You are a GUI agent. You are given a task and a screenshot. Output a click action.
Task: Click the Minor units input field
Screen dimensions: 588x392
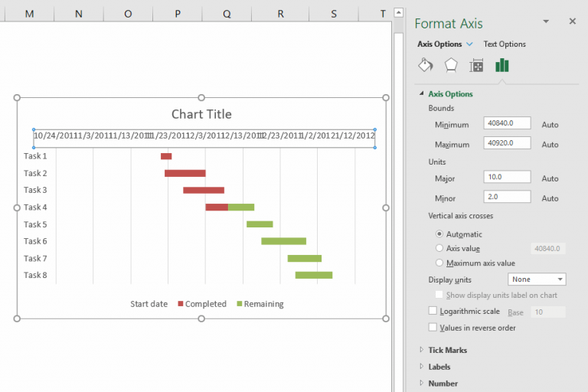[x=507, y=197]
